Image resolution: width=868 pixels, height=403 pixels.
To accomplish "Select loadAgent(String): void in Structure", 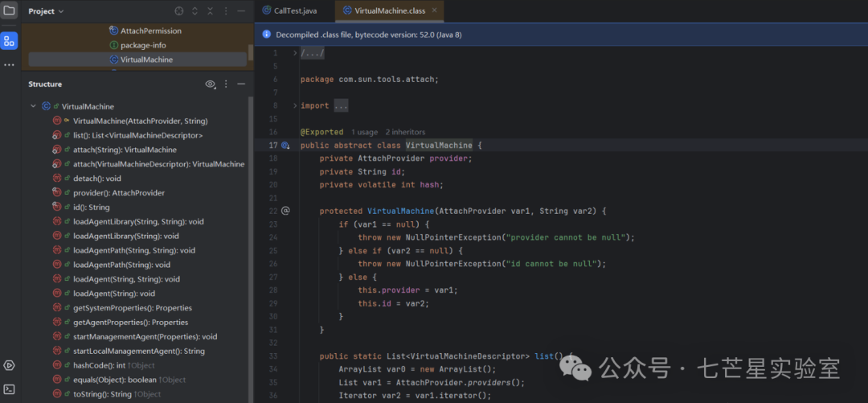I will [114, 294].
